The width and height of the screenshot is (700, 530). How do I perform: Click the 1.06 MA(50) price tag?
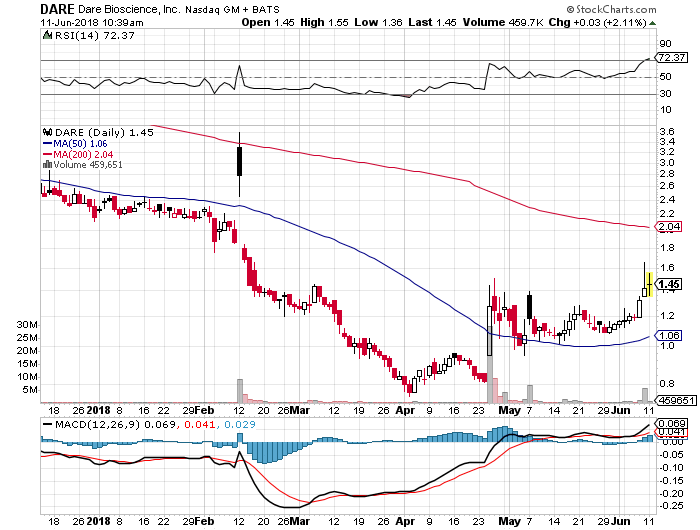pos(668,335)
